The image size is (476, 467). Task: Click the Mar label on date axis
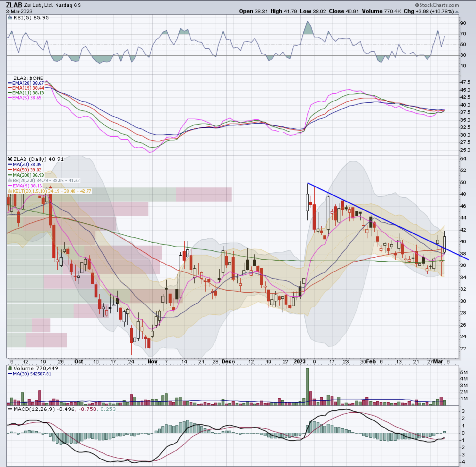click(438, 361)
